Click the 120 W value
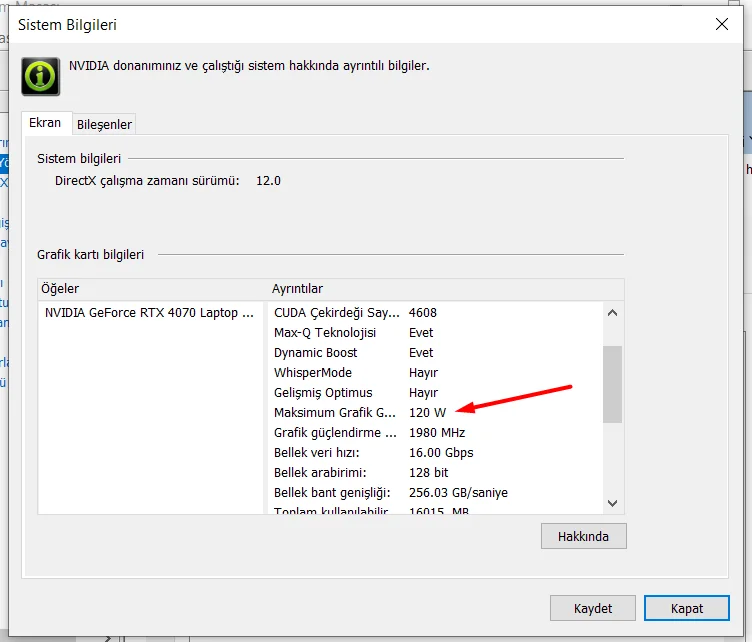This screenshot has height=642, width=752. coord(427,413)
